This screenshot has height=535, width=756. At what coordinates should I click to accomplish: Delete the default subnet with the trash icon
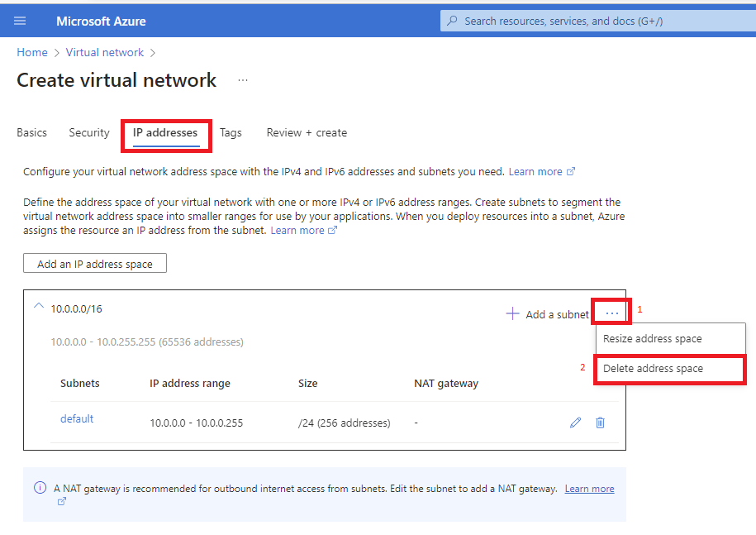point(600,423)
